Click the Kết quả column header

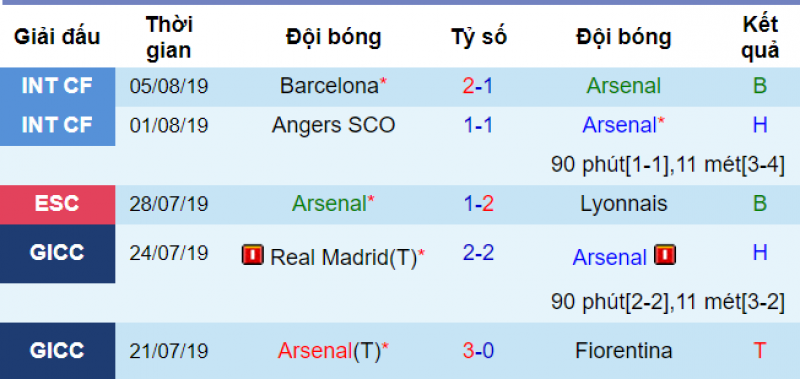(x=760, y=37)
